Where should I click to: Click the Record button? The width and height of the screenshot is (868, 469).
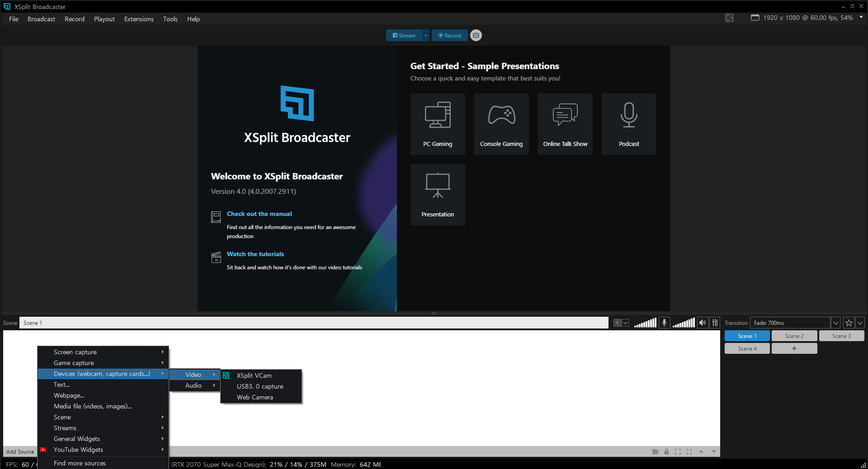[x=450, y=35]
